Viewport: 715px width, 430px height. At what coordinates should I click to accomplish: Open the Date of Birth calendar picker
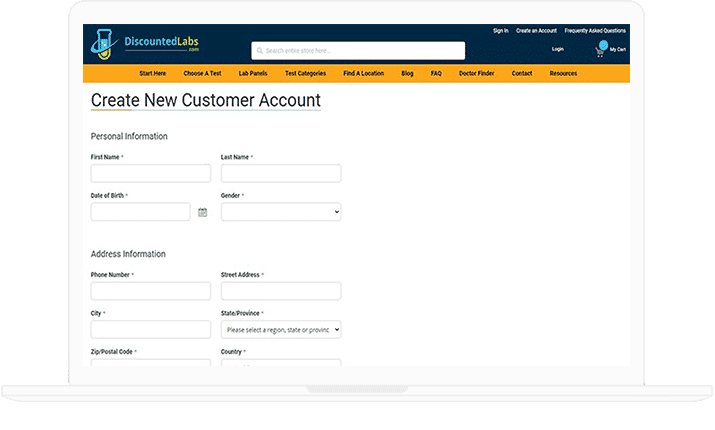[202, 212]
